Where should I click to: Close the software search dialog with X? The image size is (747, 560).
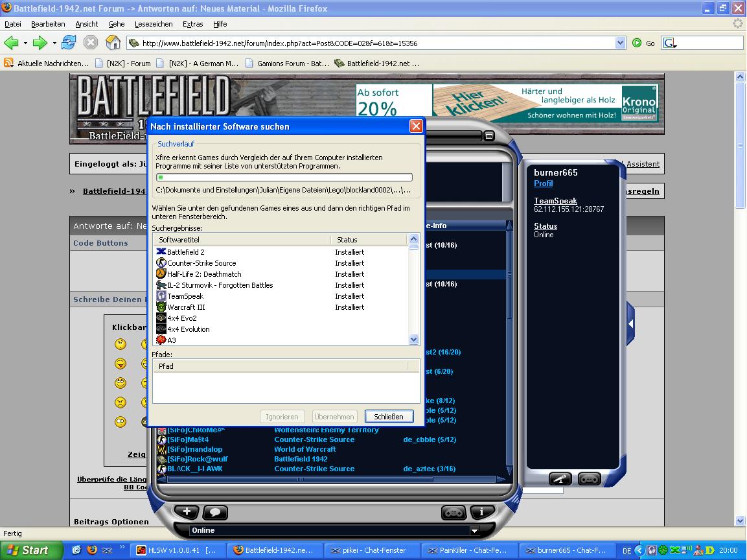tap(416, 126)
